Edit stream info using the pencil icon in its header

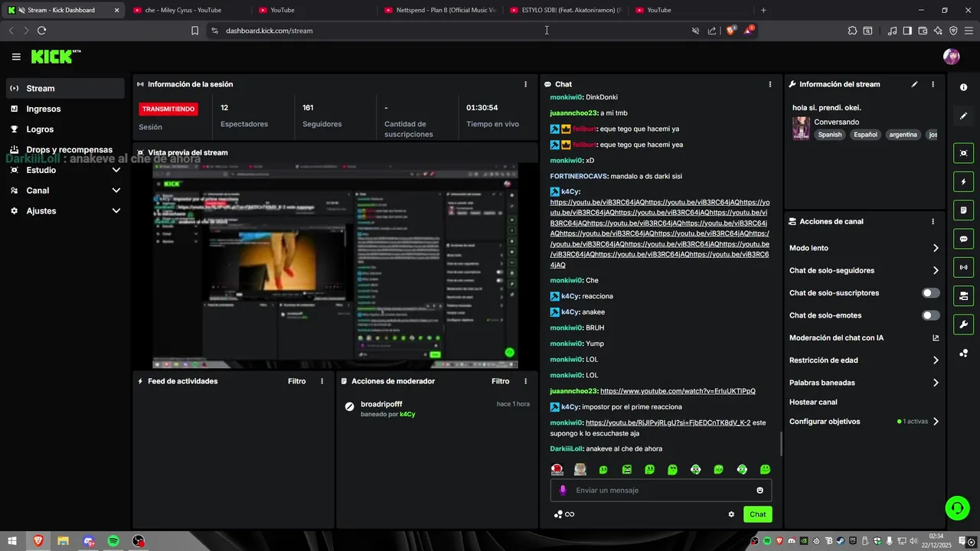914,84
